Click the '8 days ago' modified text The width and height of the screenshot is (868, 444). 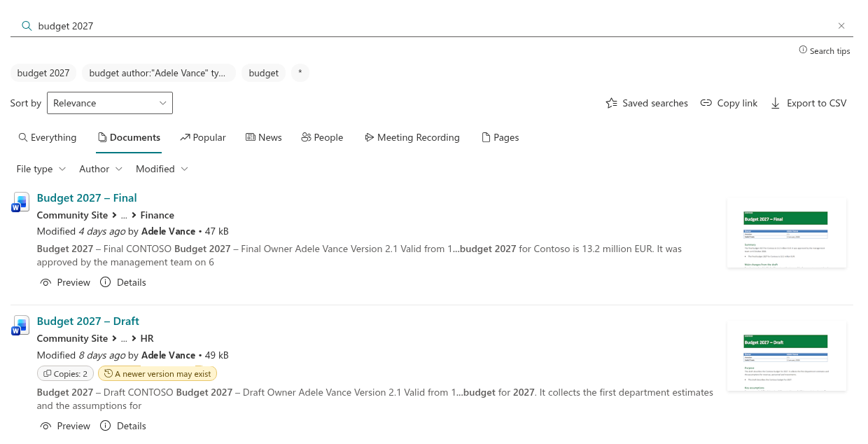[102, 355]
